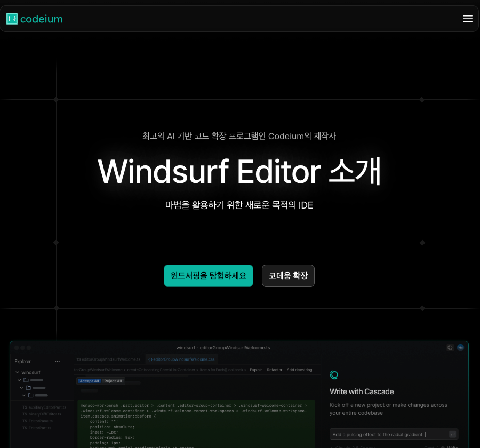Click the YM user avatar

click(460, 348)
